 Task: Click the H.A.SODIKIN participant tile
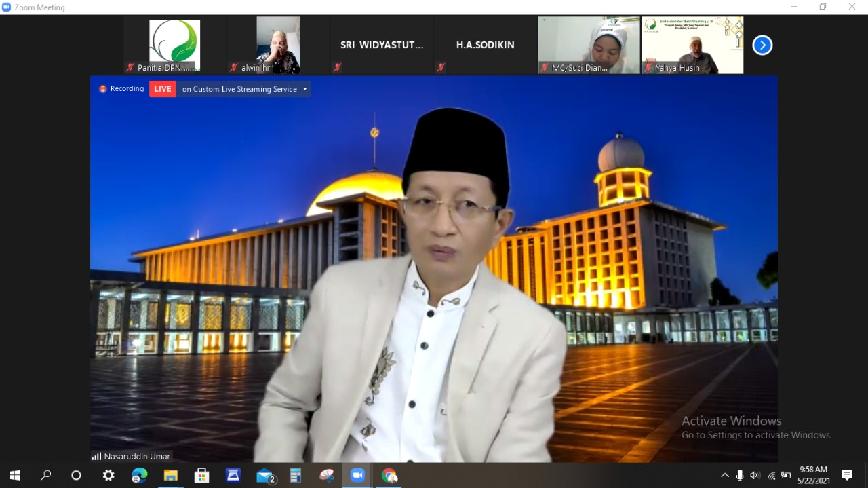[485, 45]
